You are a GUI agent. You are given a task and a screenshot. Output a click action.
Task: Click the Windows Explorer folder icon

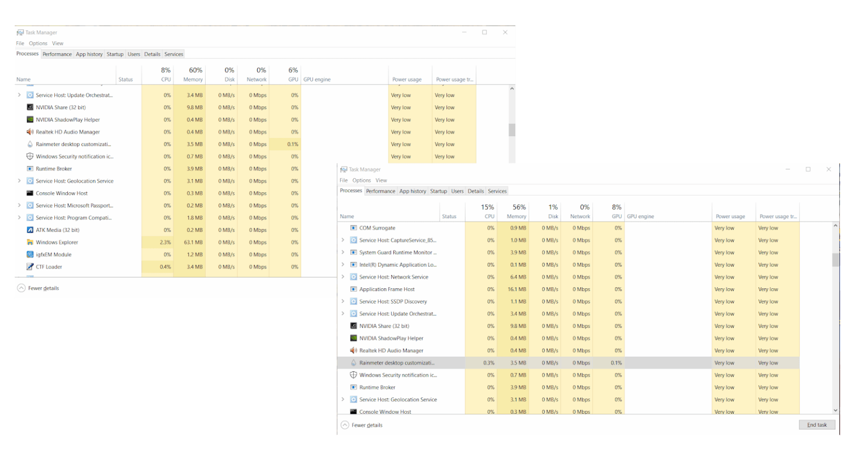click(29, 242)
